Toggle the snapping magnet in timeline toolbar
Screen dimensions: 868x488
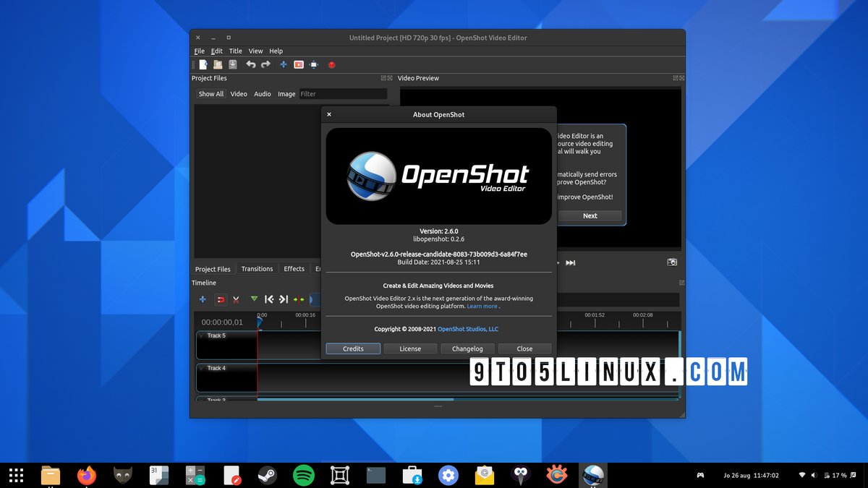pos(220,299)
